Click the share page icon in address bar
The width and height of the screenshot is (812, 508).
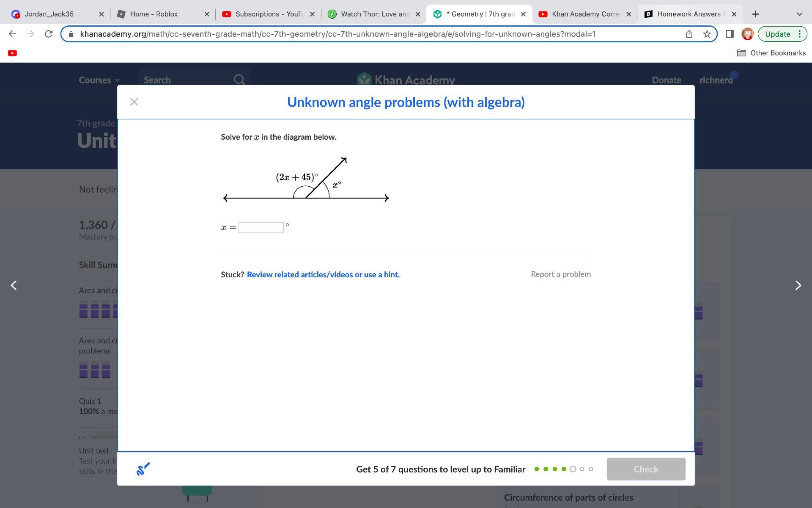pyautogui.click(x=689, y=34)
